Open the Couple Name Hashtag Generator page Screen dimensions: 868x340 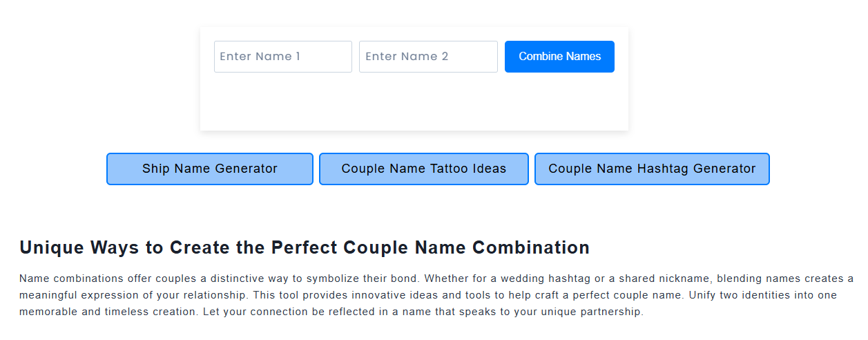[652, 169]
